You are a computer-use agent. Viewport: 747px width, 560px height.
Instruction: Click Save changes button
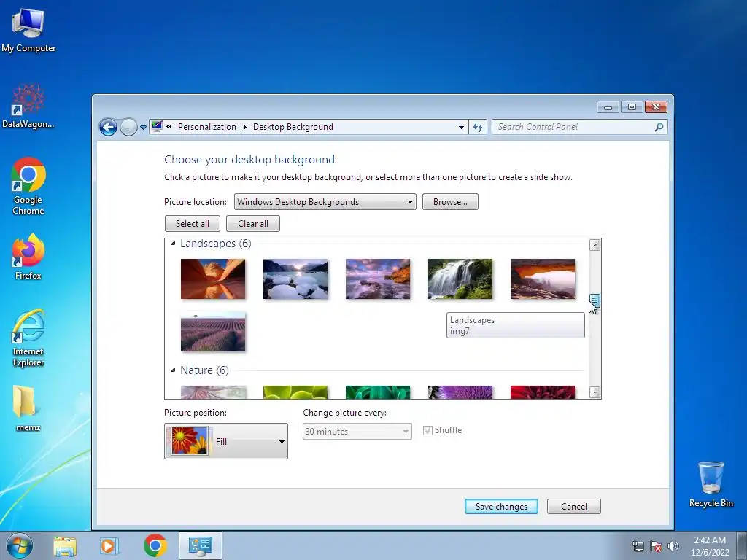point(501,507)
